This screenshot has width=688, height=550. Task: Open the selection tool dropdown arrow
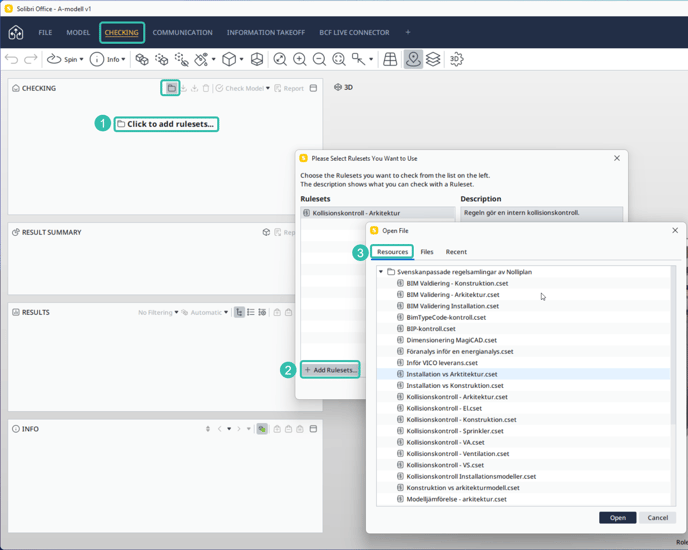(x=371, y=59)
